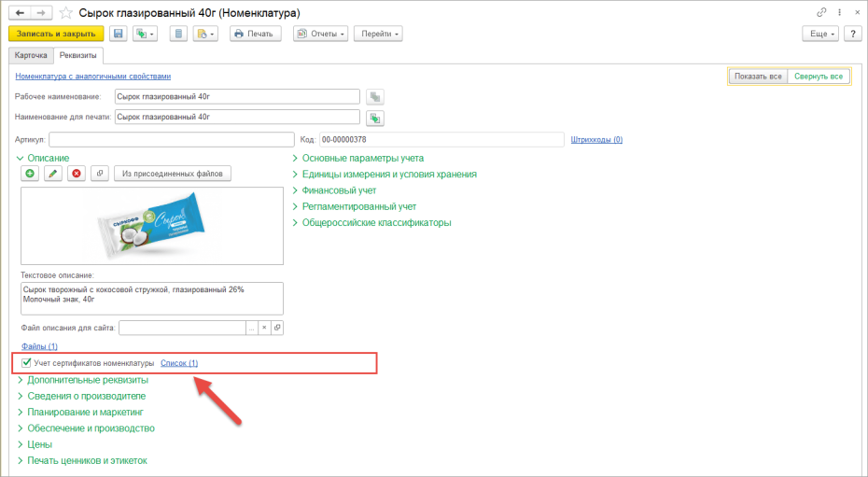
Task: Go forward with the right arrow button
Action: click(41, 12)
